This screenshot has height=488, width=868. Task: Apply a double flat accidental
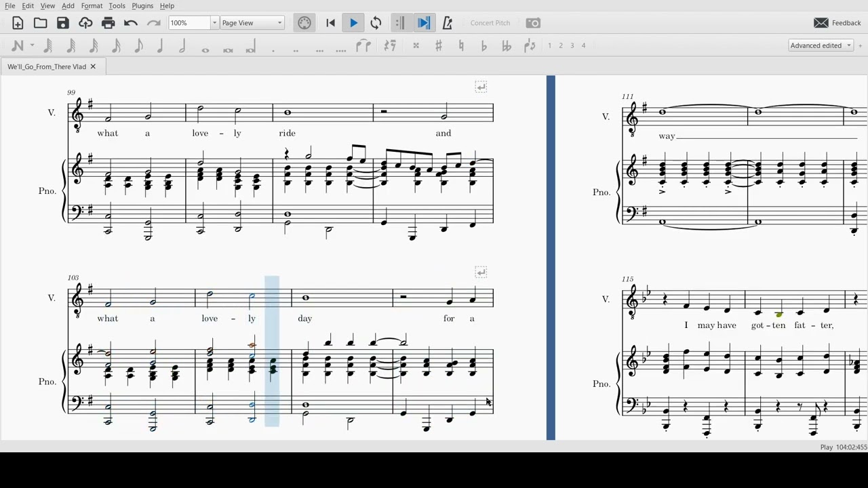click(507, 45)
